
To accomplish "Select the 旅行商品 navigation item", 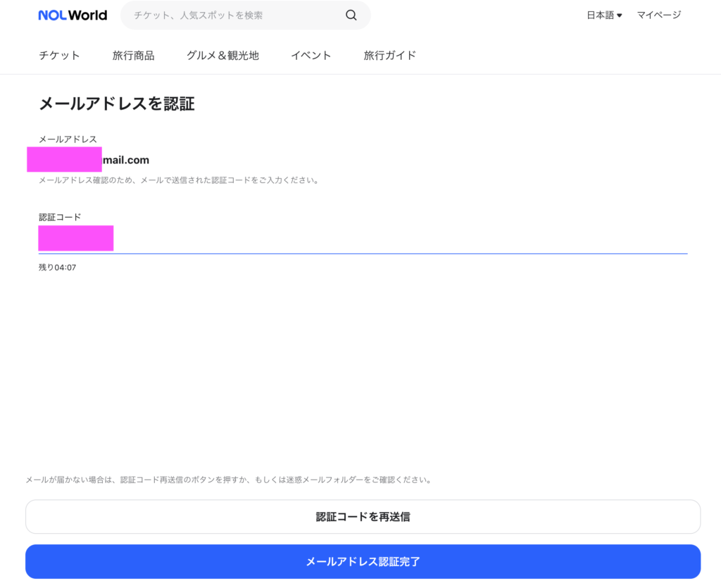I will [x=133, y=56].
